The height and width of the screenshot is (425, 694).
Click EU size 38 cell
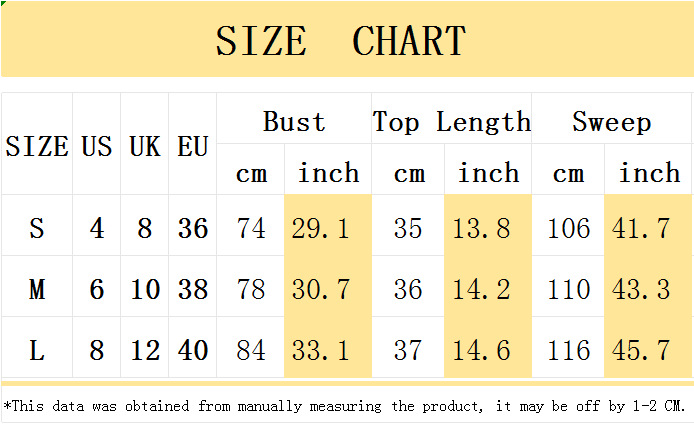pyautogui.click(x=192, y=290)
